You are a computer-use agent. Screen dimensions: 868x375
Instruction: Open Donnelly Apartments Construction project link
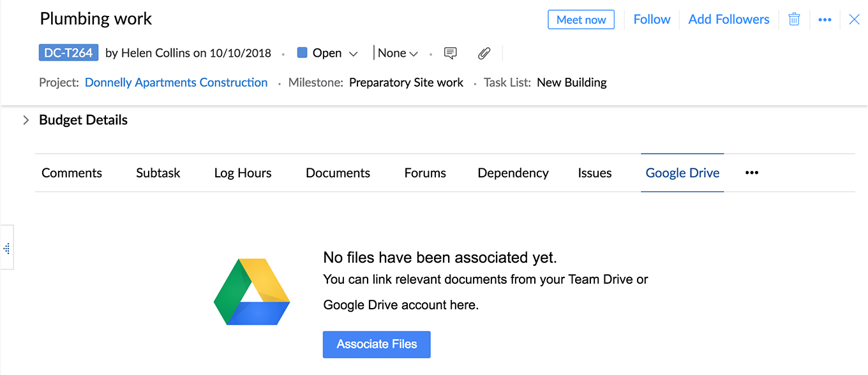(176, 82)
